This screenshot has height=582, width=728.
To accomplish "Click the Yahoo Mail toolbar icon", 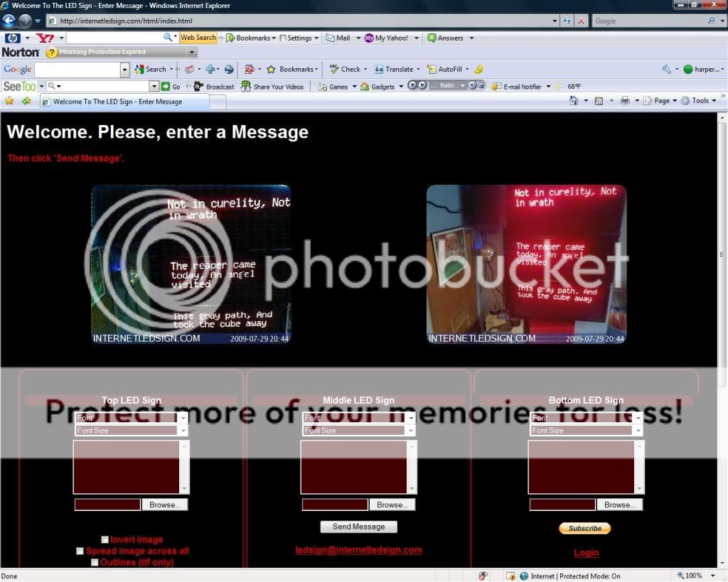I will [x=331, y=38].
